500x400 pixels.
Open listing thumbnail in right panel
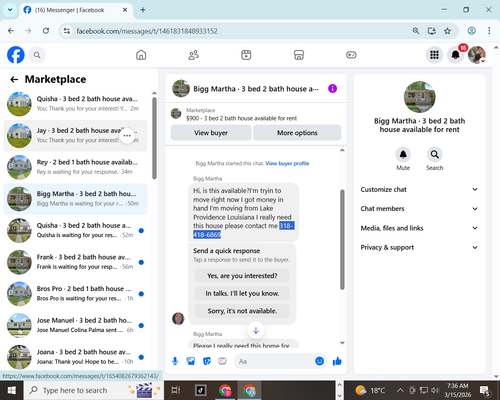(x=419, y=97)
